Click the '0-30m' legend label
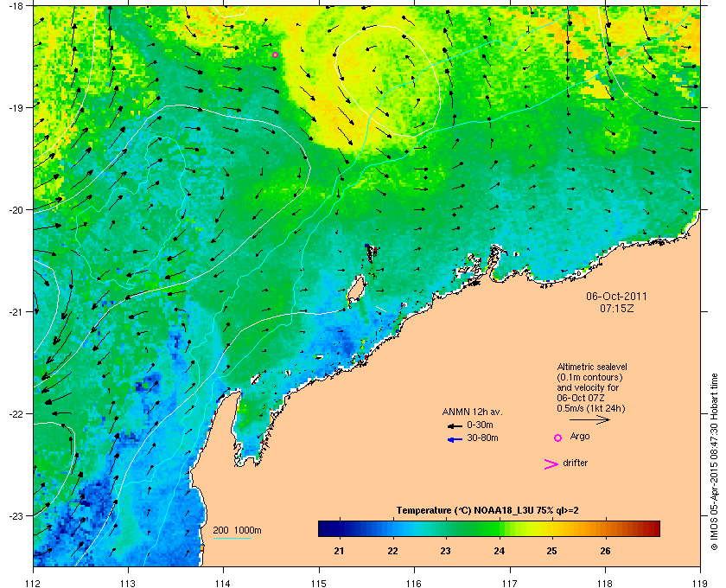The height and width of the screenshot is (588, 726). (480, 425)
